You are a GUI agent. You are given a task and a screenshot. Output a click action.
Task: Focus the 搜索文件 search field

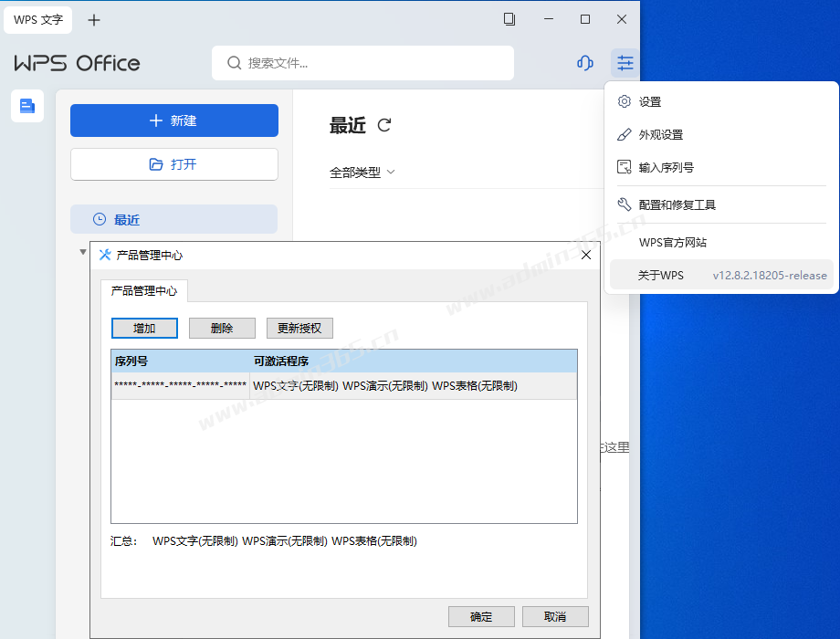pyautogui.click(x=362, y=63)
